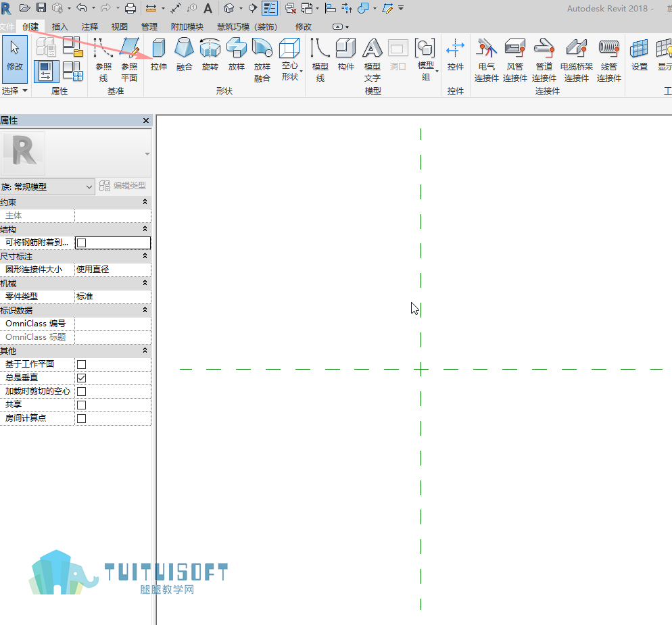Click the 参照平面 (Reference Plane) tool
Screen dimensions: 672x625
tap(129, 59)
